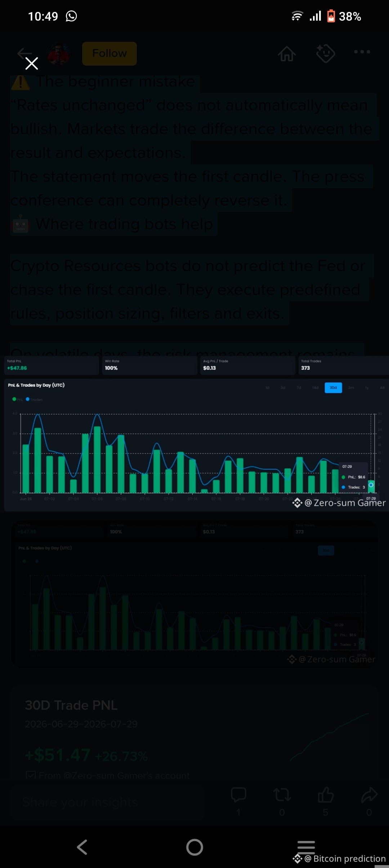Tap Android home circle button
Viewport: 389px width, 868px height.
[194, 847]
